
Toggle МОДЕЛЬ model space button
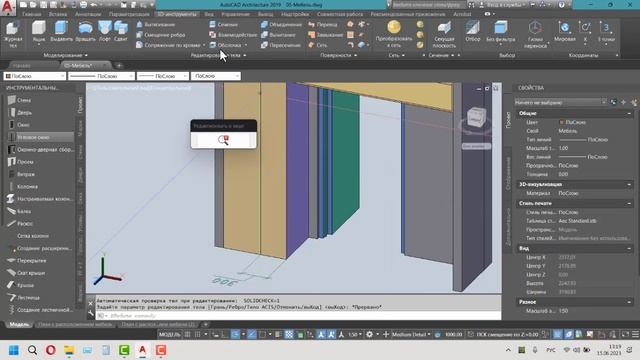(170, 334)
